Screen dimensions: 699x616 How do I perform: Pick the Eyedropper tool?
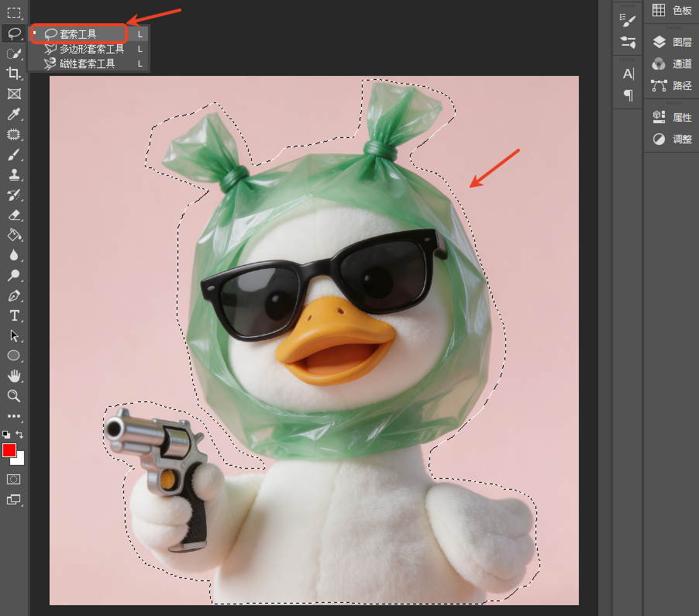[x=14, y=114]
